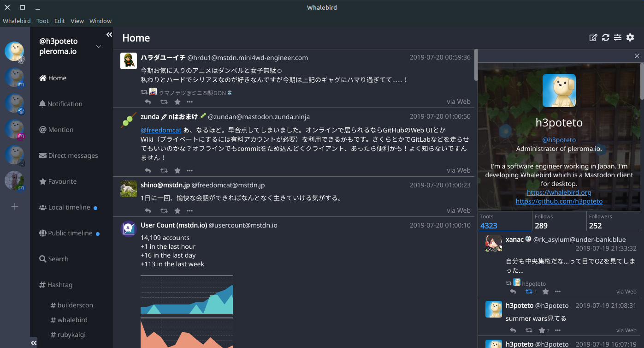Open Direct messages in sidebar
The width and height of the screenshot is (644, 348).
pos(71,156)
